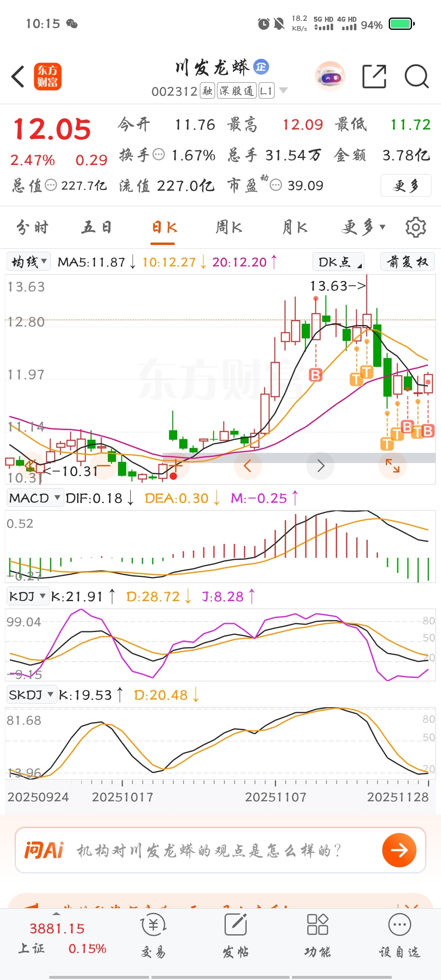
Task: Move chart right with arrow button
Action: [x=321, y=465]
